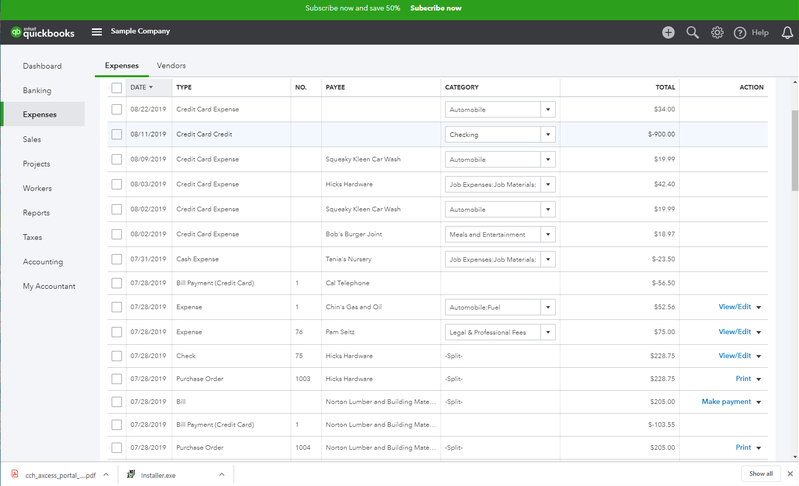Click the PDF file icon in downloads bar

[15, 474]
